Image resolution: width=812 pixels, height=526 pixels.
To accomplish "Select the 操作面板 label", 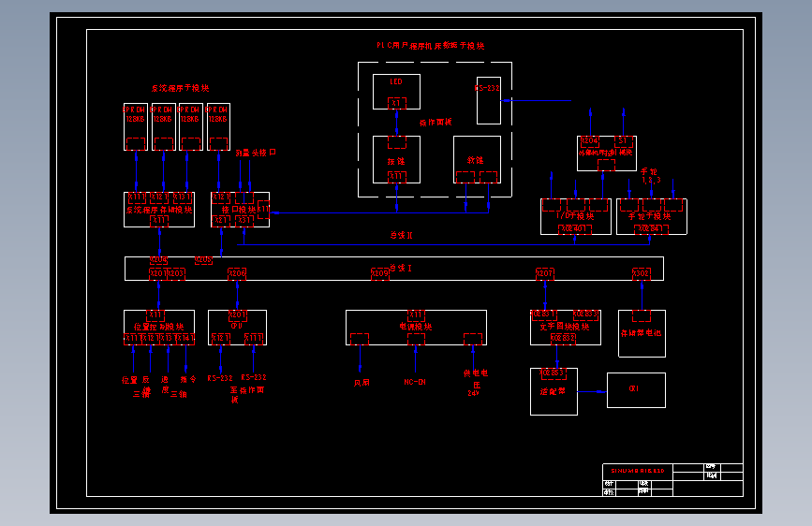I will click(436, 123).
